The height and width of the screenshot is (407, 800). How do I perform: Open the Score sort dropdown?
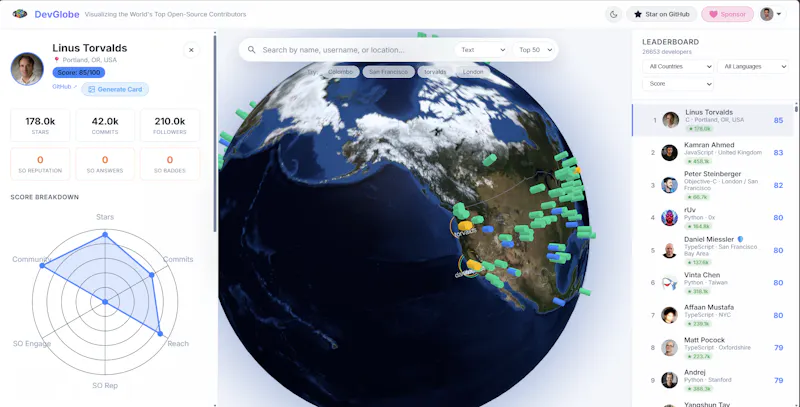(x=678, y=84)
